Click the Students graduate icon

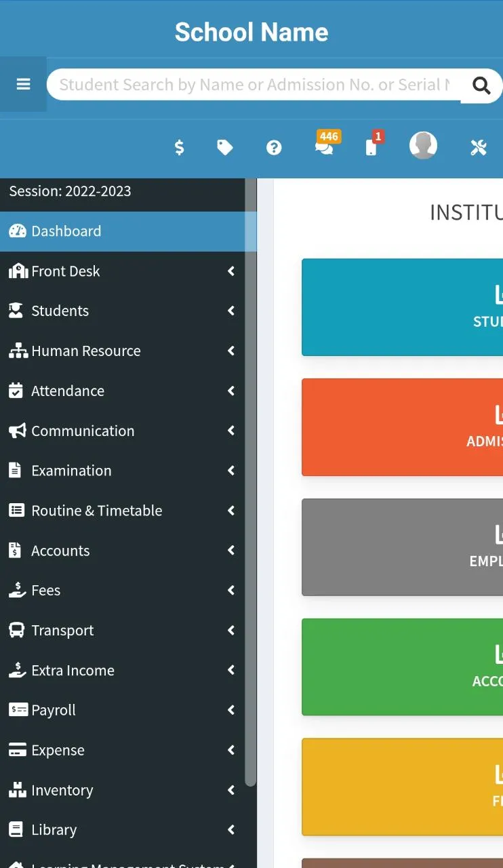15,311
